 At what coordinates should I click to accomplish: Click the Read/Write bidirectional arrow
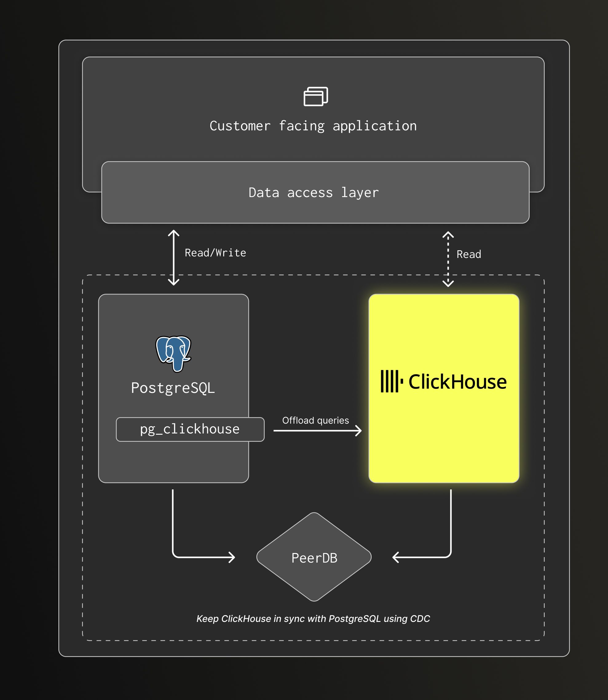click(174, 258)
